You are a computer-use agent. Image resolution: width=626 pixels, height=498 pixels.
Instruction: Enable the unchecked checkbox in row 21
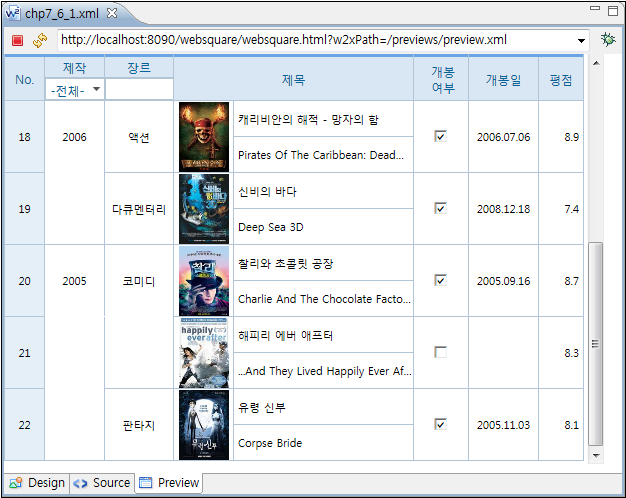[x=440, y=352]
